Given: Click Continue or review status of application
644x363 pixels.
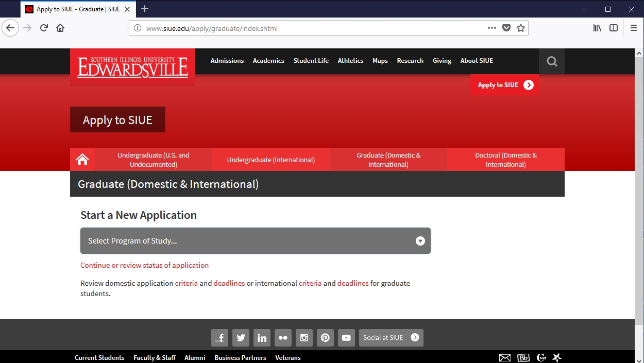Looking at the screenshot, I should pos(145,265).
